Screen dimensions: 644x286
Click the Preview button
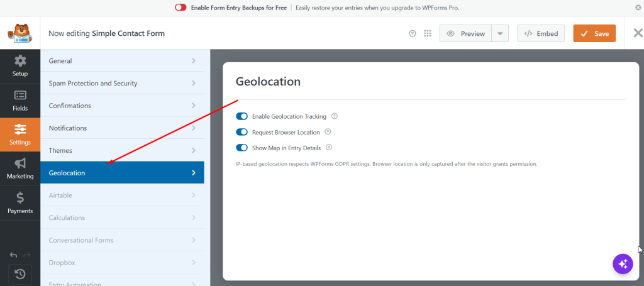click(x=465, y=34)
